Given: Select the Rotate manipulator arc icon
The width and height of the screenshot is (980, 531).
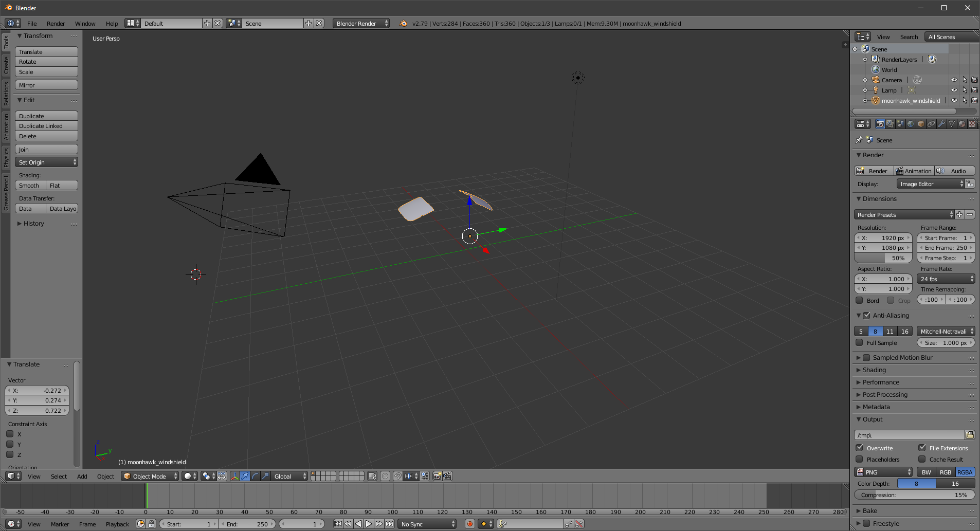Looking at the screenshot, I should 255,476.
